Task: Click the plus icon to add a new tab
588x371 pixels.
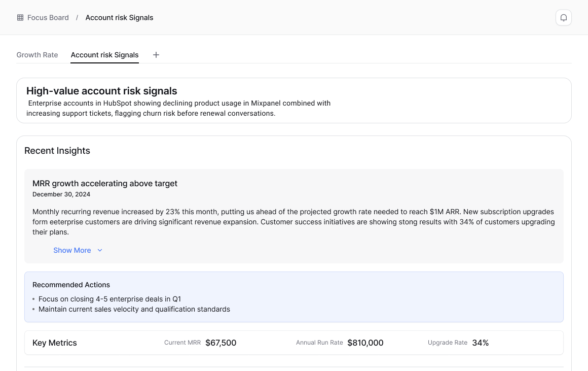Action: 156,55
